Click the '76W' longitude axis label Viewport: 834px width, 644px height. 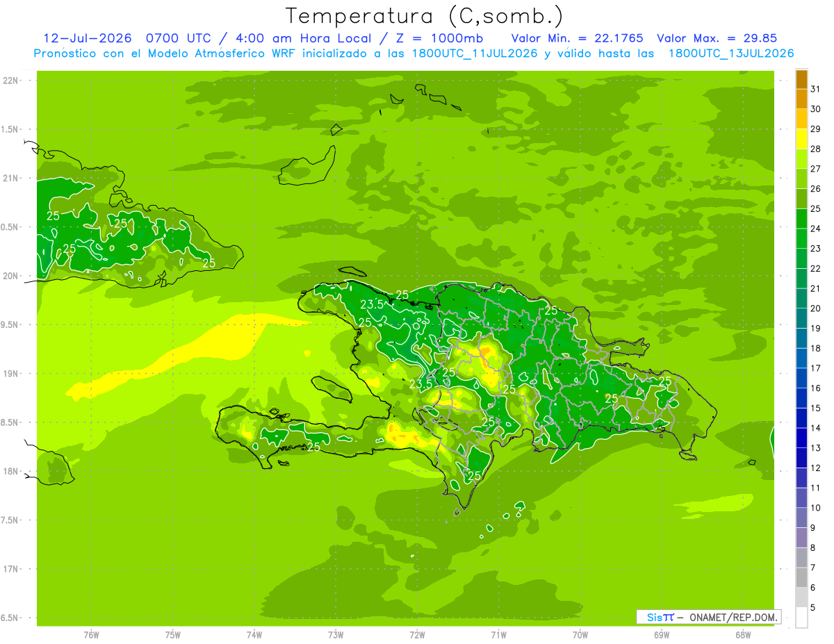(x=91, y=635)
